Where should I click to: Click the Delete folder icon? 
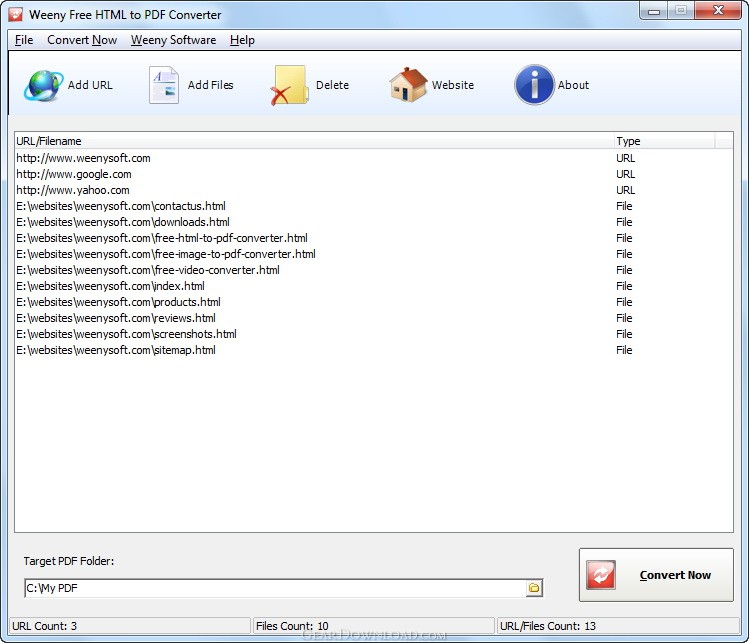coord(289,85)
